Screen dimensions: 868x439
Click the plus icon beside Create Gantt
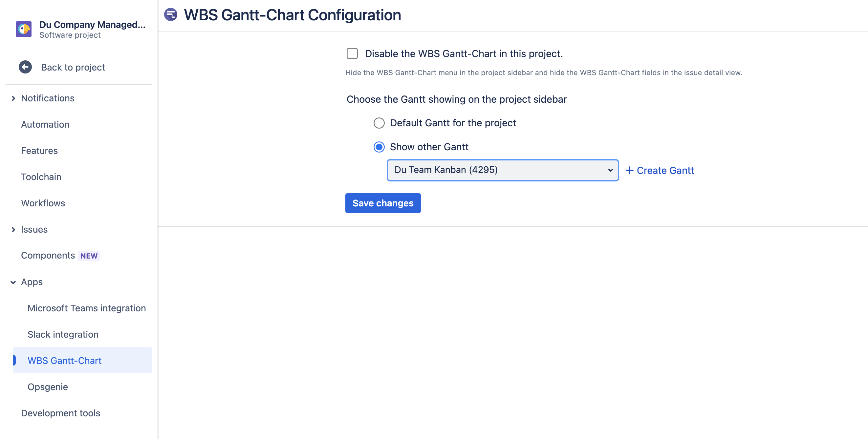point(629,170)
